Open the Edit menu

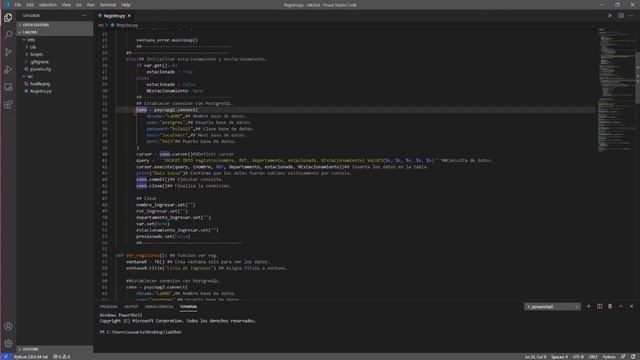(x=30, y=5)
